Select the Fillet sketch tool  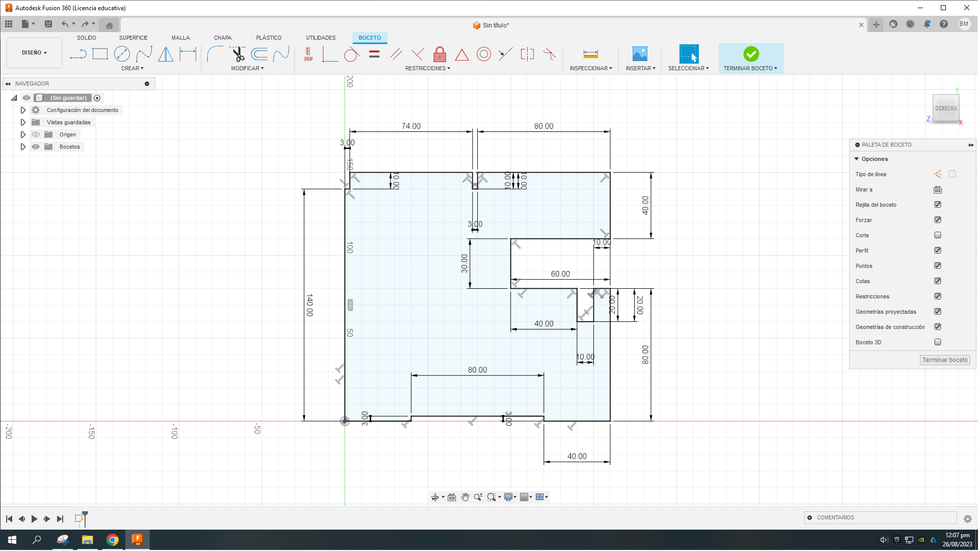215,54
